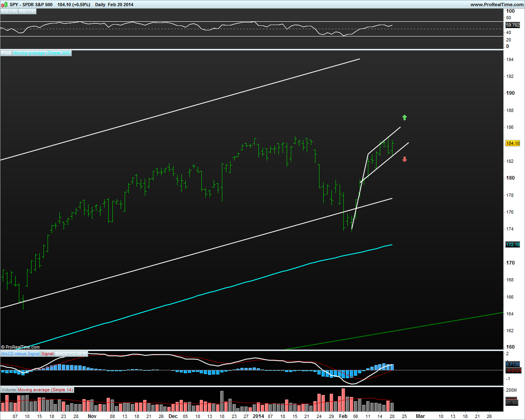Click the 180 price axis label
Screen dimensions: 525x420
click(510, 178)
